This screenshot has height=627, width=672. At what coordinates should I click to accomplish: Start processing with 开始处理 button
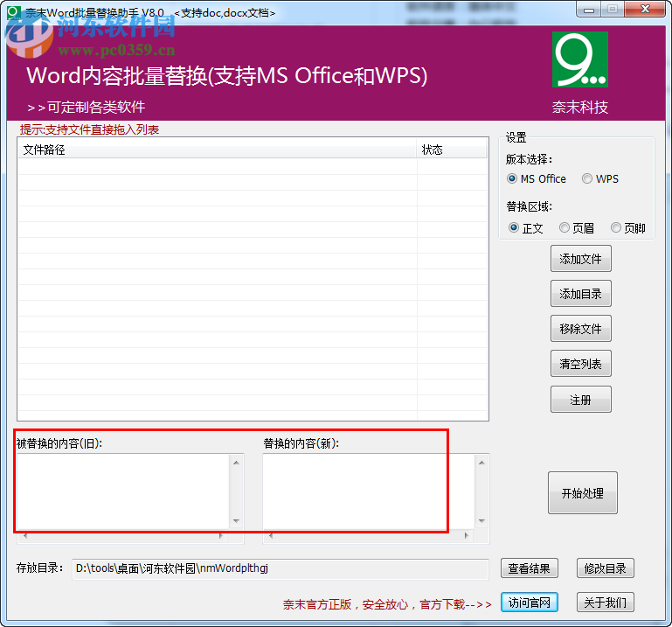pos(582,492)
